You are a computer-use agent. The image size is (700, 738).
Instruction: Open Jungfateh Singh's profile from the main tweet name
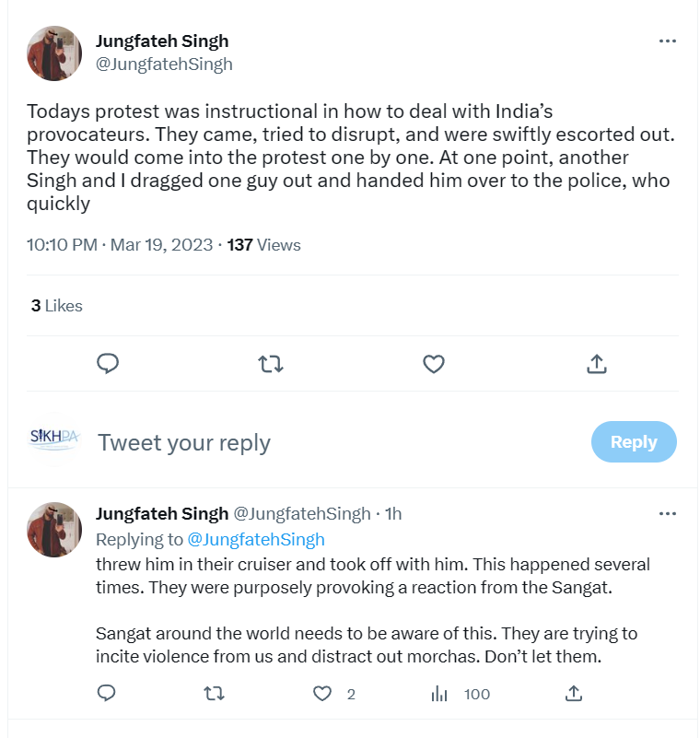pos(162,41)
